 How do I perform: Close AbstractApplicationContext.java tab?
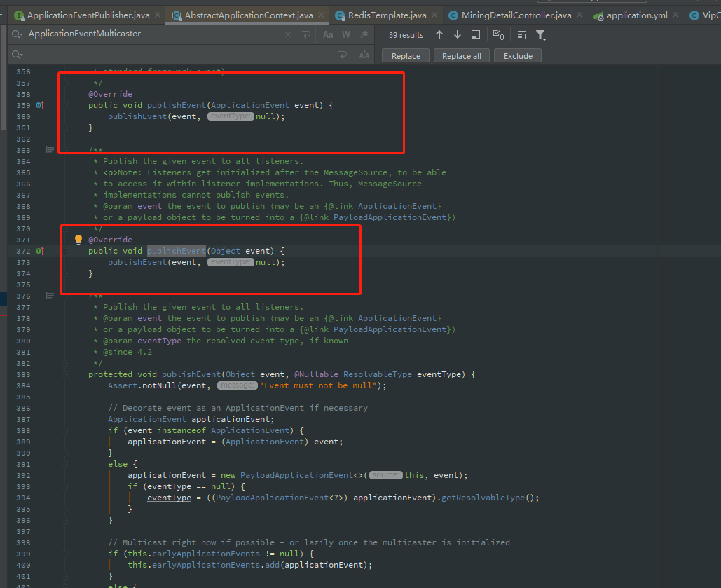point(321,15)
